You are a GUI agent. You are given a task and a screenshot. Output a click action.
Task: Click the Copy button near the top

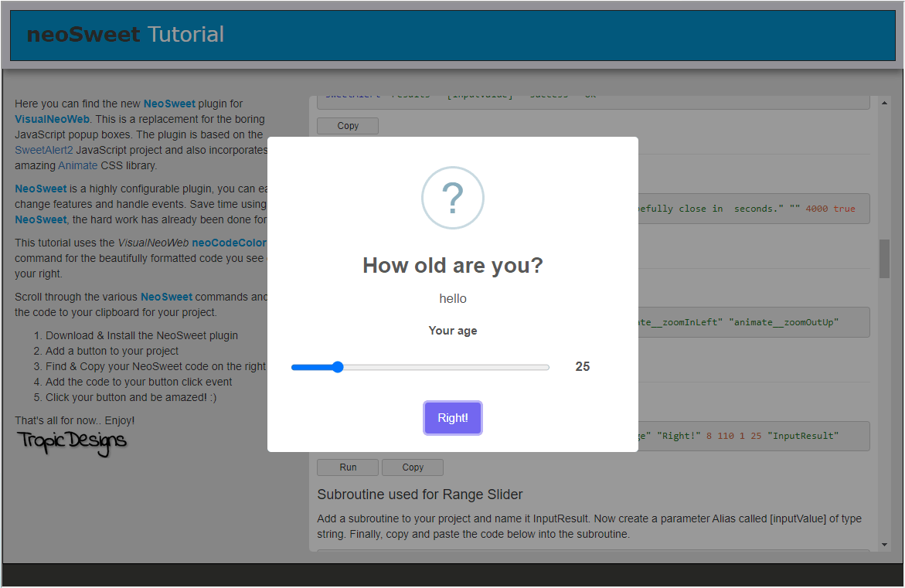coord(348,126)
